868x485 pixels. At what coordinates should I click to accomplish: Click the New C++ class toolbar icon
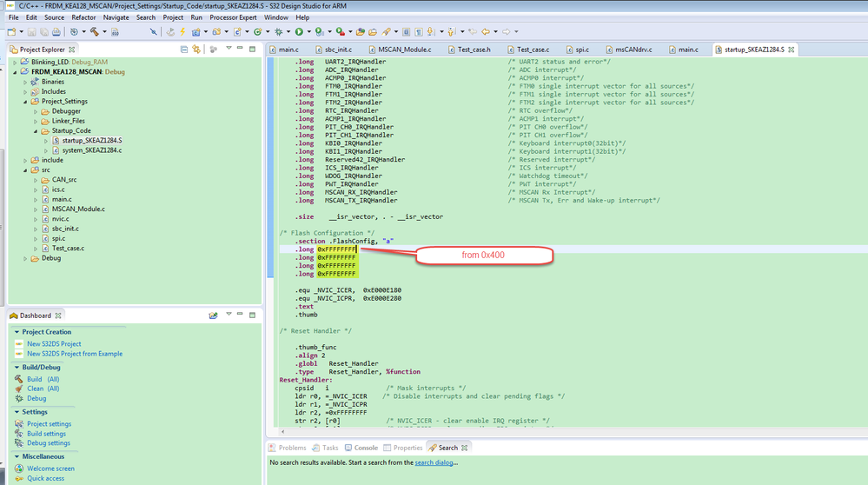[x=258, y=32]
